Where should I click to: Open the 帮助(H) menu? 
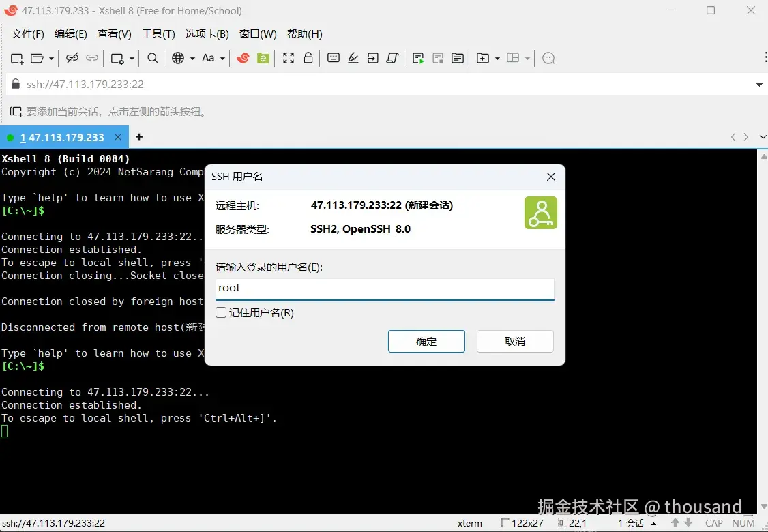coord(304,34)
